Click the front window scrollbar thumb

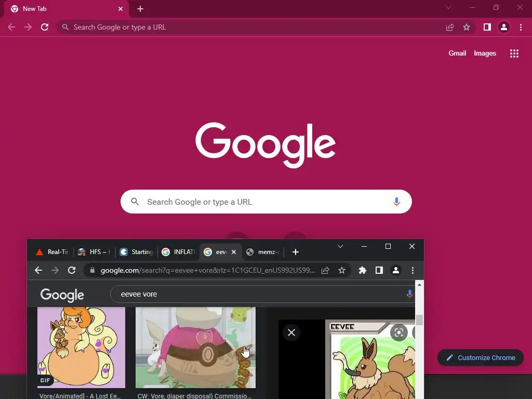pyautogui.click(x=419, y=320)
